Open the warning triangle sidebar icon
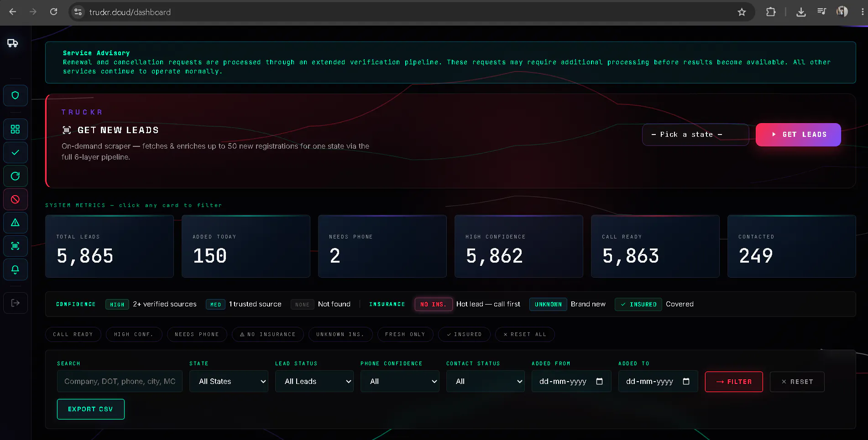 point(15,223)
